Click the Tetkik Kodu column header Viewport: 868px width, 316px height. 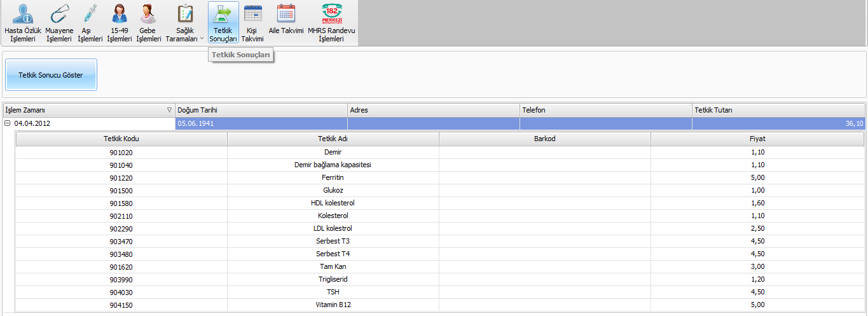(121, 139)
